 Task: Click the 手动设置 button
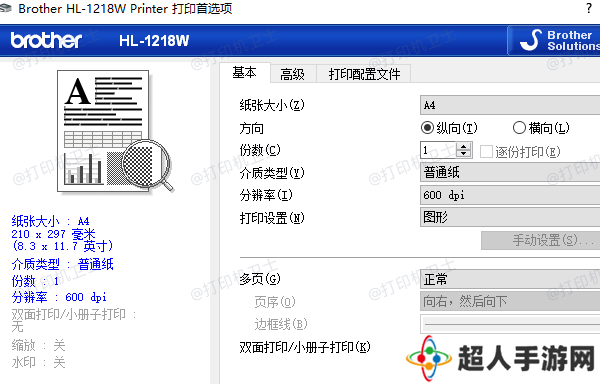tap(541, 240)
